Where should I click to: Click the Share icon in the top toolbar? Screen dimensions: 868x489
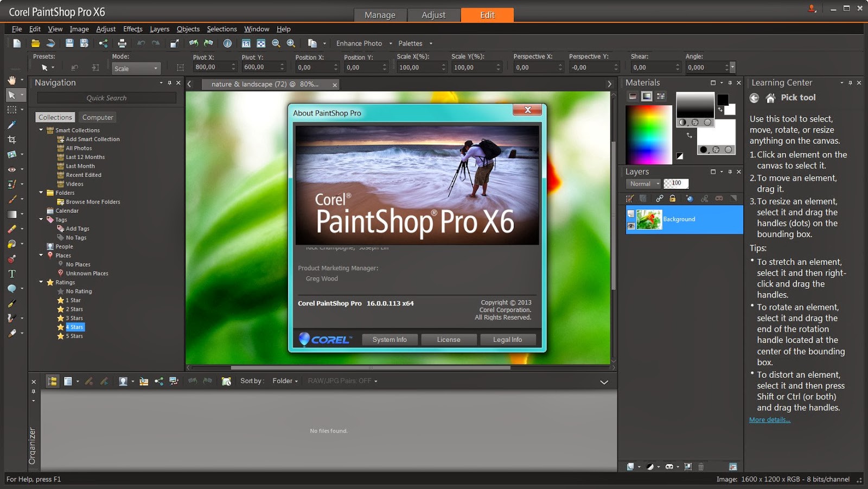pos(103,43)
